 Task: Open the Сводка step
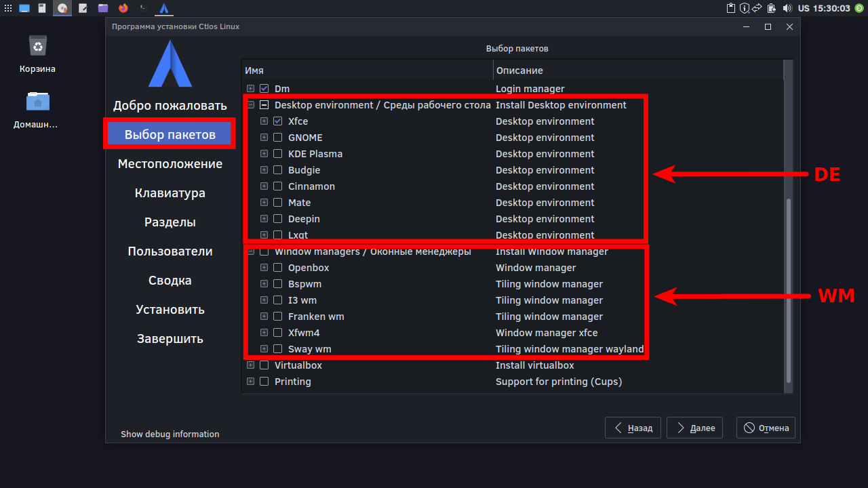[170, 281]
